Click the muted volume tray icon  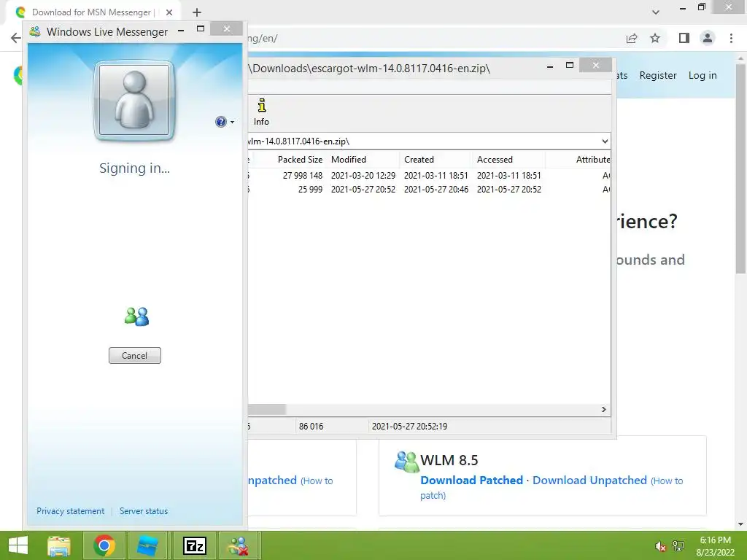coord(660,546)
